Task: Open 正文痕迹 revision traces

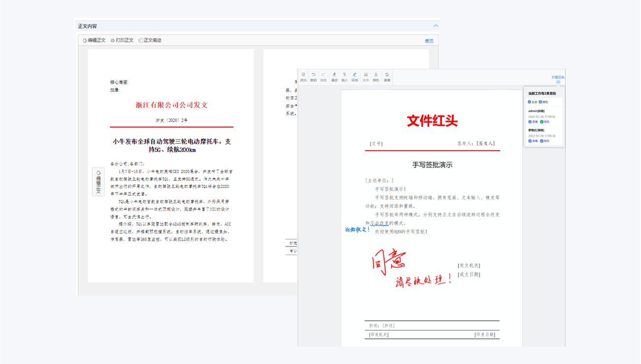Action: pos(150,40)
